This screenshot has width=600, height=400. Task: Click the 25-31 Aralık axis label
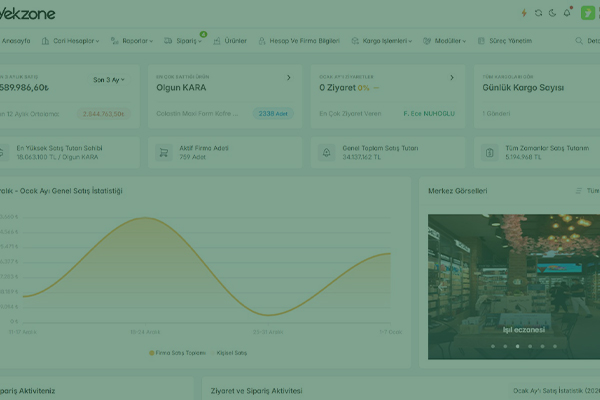268,332
